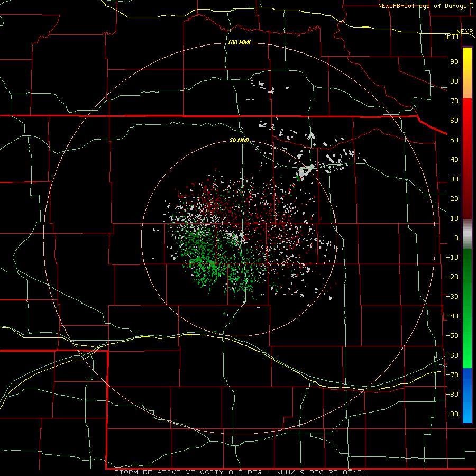
Task: Click the gray zero-velocity segment of color bar
Action: click(467, 234)
